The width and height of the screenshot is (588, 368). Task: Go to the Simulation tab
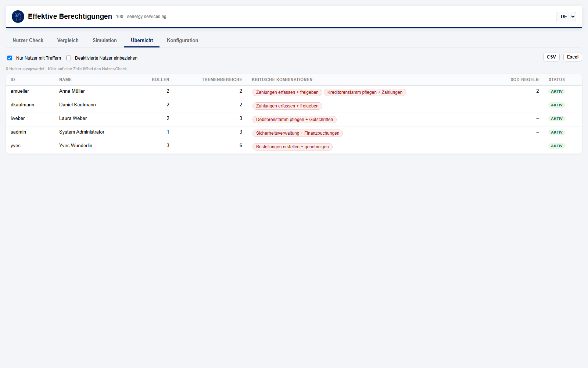tap(105, 40)
